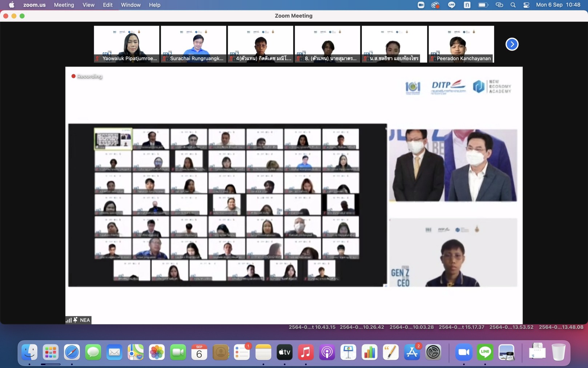The image size is (588, 368).
Task: Select Surachai Rungruangk video thumbnail
Action: [193, 44]
